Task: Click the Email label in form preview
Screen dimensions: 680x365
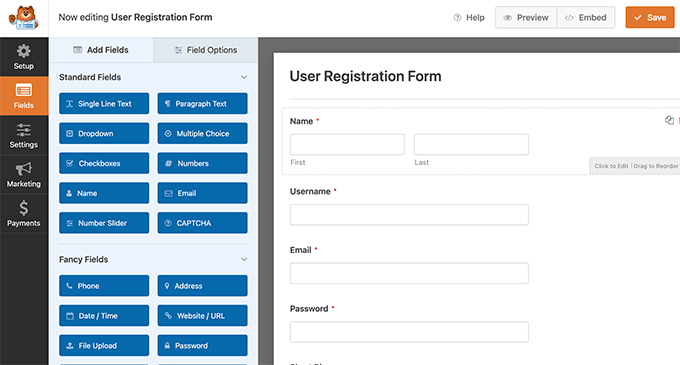Action: click(301, 250)
